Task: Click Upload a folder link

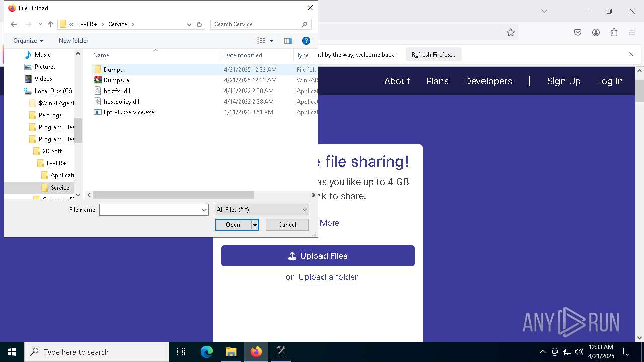Action: coord(328,277)
